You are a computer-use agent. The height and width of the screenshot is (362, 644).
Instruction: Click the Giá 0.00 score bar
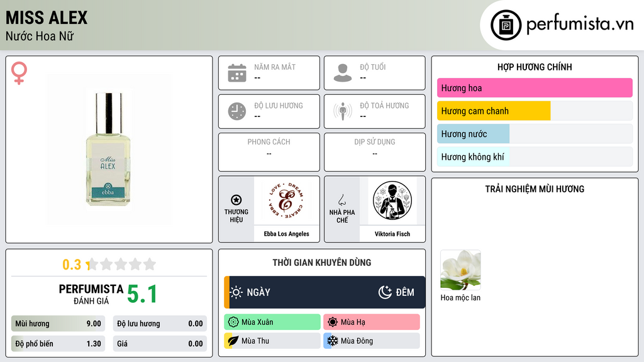[x=160, y=344]
